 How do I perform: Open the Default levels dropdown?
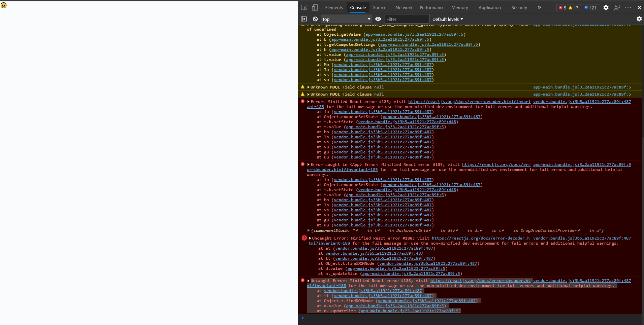tap(447, 19)
